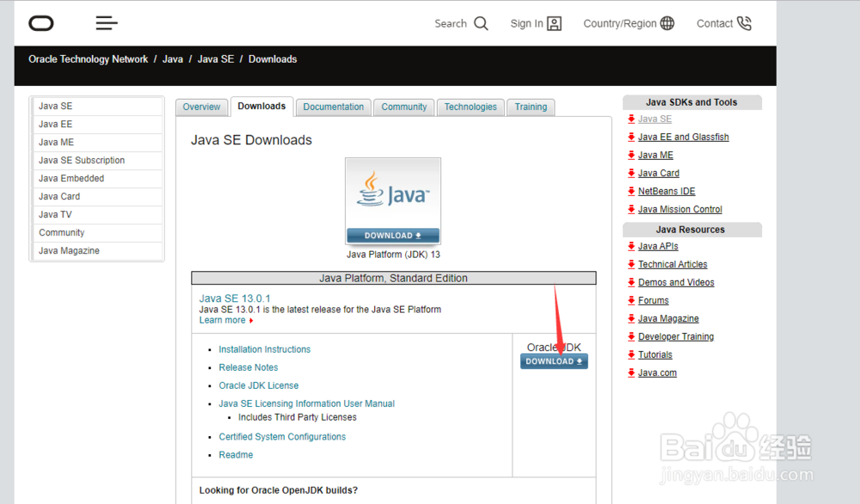
Task: Open the Release Notes link
Action: coord(249,367)
